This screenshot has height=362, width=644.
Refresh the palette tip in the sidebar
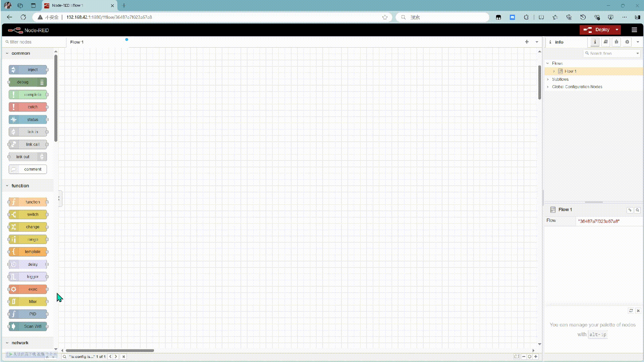point(631,311)
